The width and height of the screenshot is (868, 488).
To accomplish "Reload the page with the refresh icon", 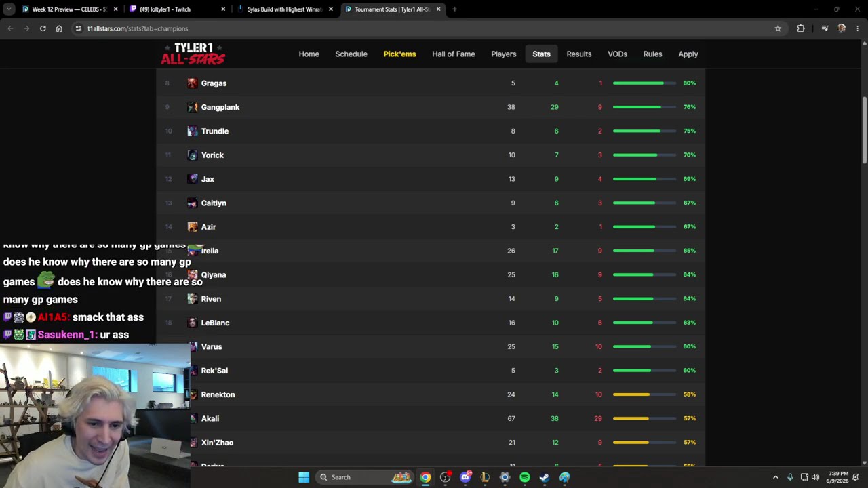I will (x=43, y=28).
